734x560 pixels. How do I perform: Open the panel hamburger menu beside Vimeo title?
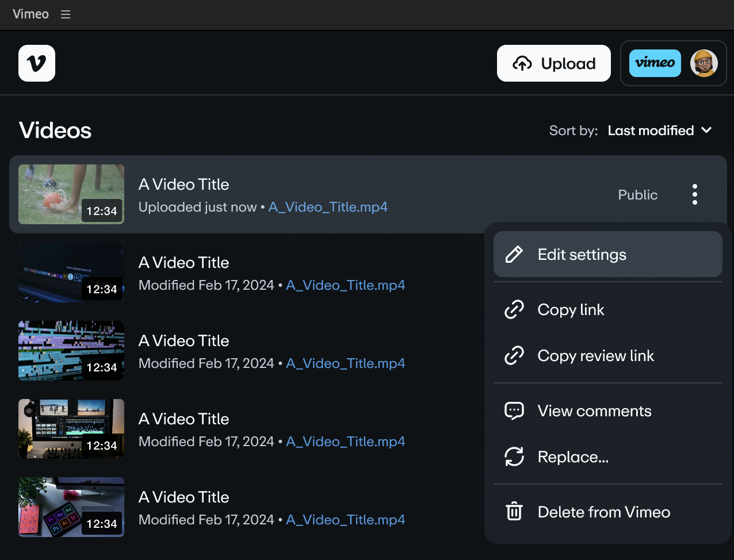point(66,14)
